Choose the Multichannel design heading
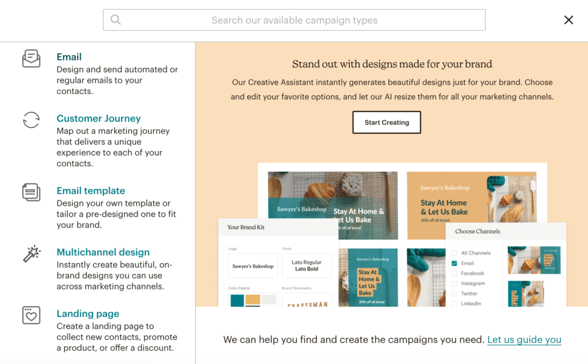Viewport: 588px width, 364px height. (x=103, y=252)
